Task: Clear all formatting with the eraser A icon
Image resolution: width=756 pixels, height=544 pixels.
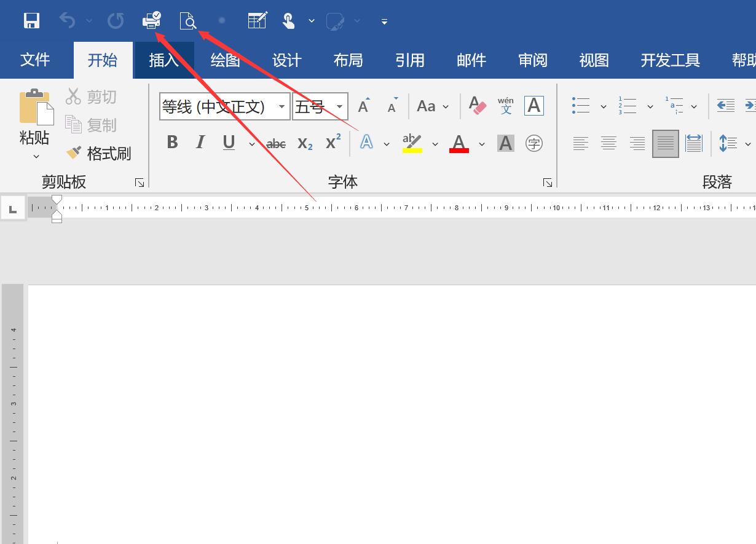Action: pos(478,106)
